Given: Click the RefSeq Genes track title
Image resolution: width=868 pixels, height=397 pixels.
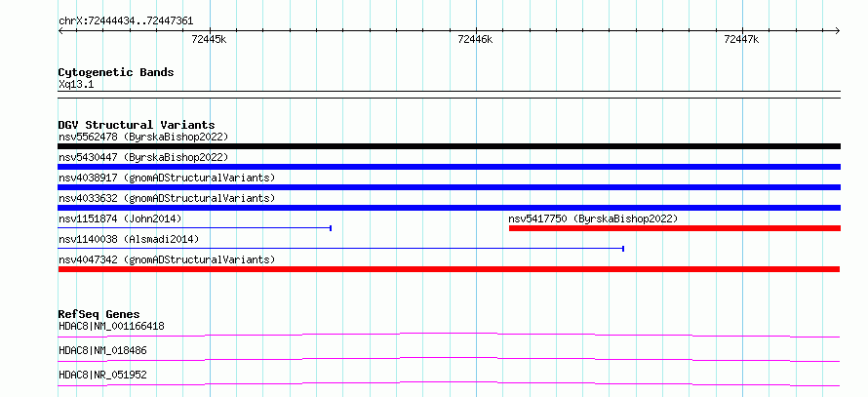Looking at the screenshot, I should click(99, 314).
